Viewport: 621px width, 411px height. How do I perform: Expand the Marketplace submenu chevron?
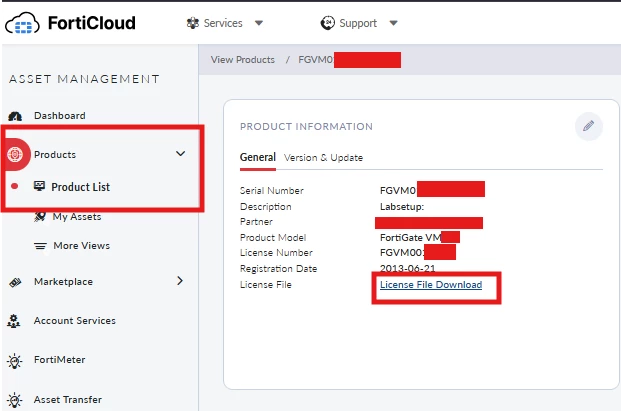click(x=180, y=281)
